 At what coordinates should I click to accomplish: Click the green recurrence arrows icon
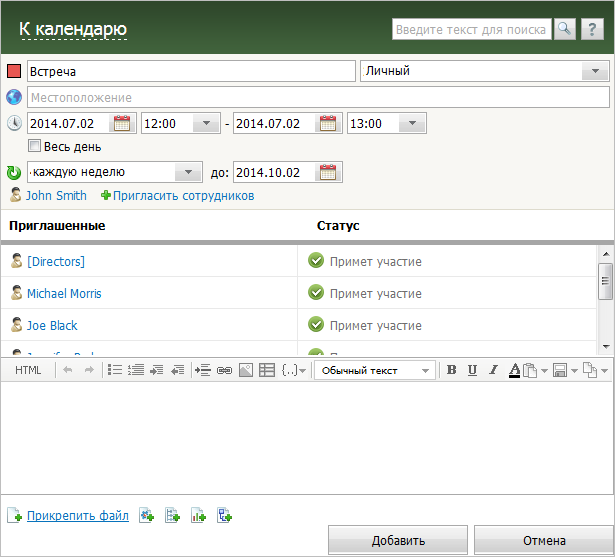[14, 173]
